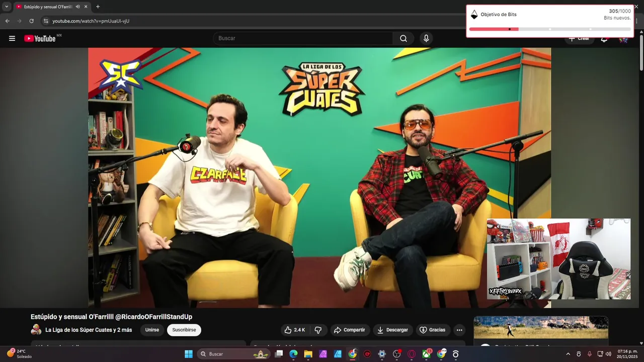The width and height of the screenshot is (644, 362).
Task: Click the tray microphone icon
Action: (x=589, y=354)
